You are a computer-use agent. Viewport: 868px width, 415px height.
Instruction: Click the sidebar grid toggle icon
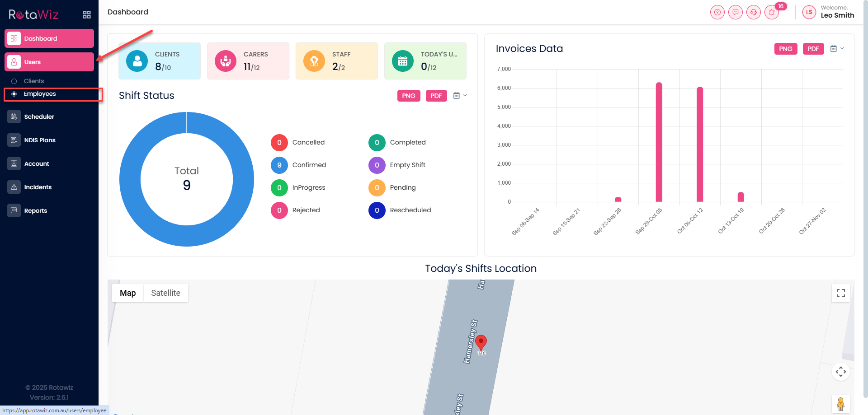point(87,15)
